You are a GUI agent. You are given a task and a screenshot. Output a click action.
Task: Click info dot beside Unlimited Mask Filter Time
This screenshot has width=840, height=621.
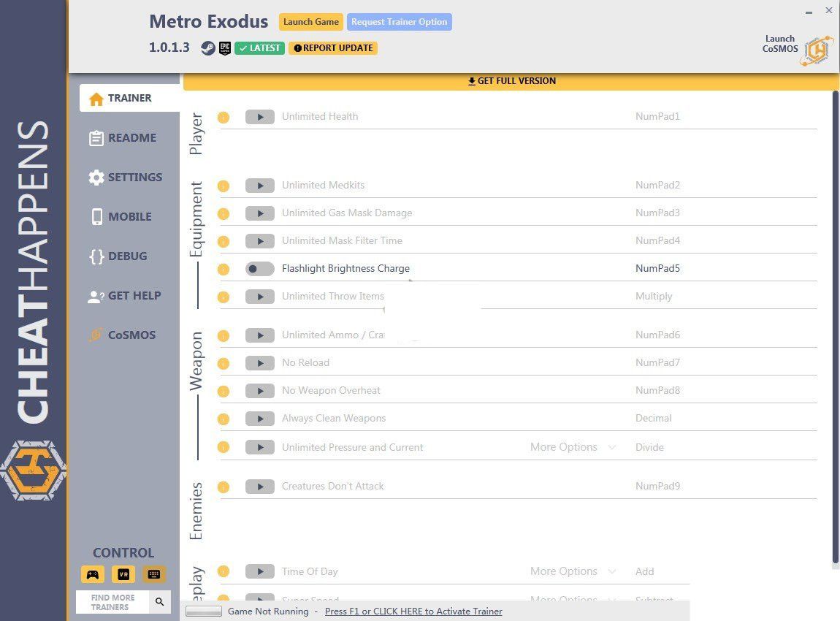224,242
